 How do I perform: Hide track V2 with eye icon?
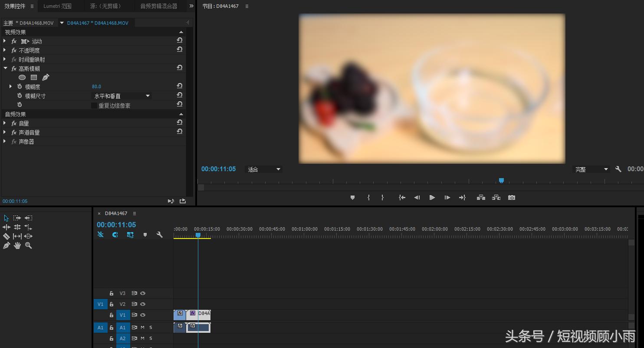[x=143, y=304]
